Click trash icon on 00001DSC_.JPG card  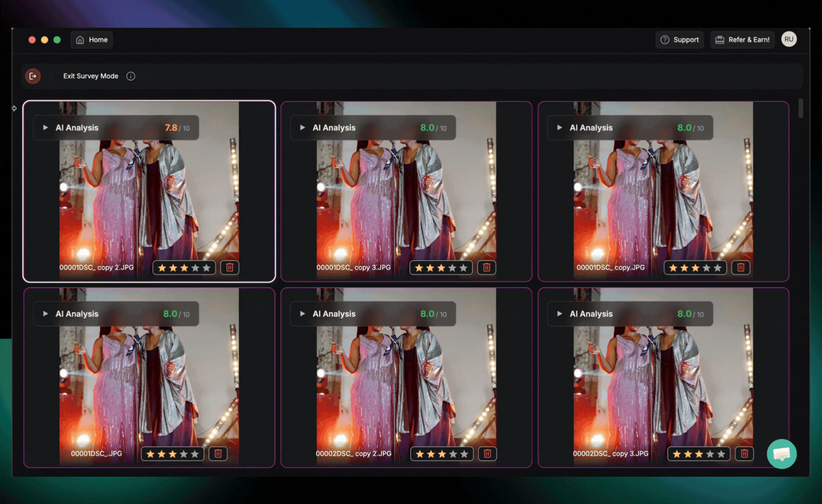(218, 454)
